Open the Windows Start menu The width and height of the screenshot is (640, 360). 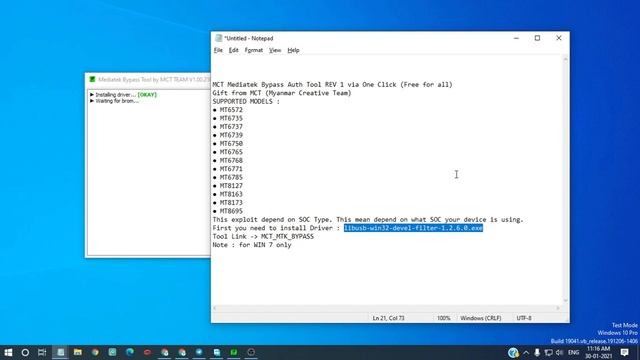[x=8, y=352]
